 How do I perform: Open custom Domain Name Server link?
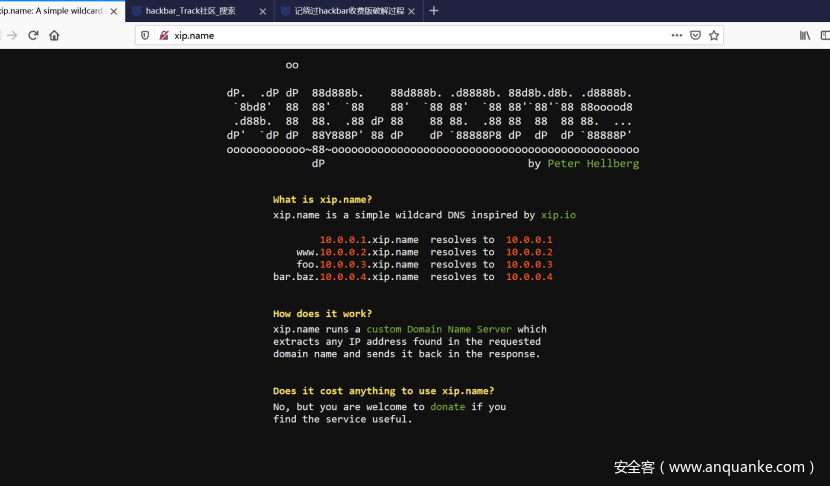439,329
